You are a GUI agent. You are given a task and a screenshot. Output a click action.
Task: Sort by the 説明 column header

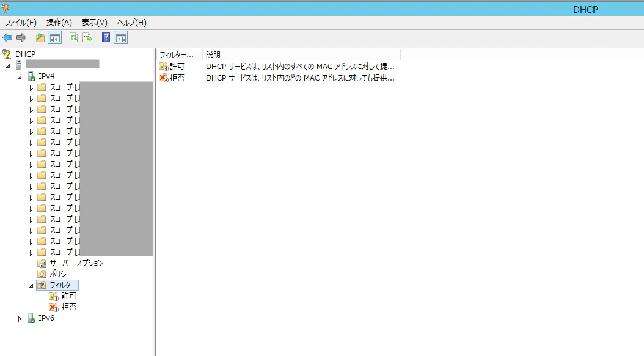[301, 54]
